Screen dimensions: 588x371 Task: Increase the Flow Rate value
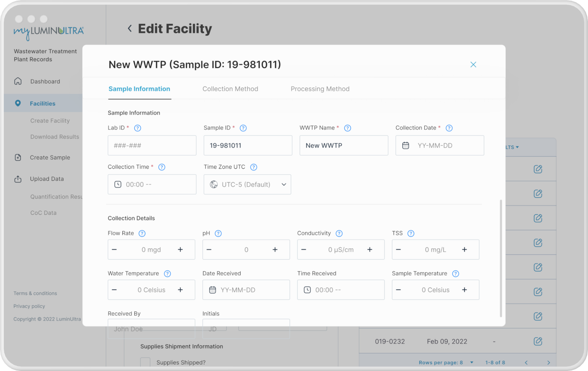180,250
